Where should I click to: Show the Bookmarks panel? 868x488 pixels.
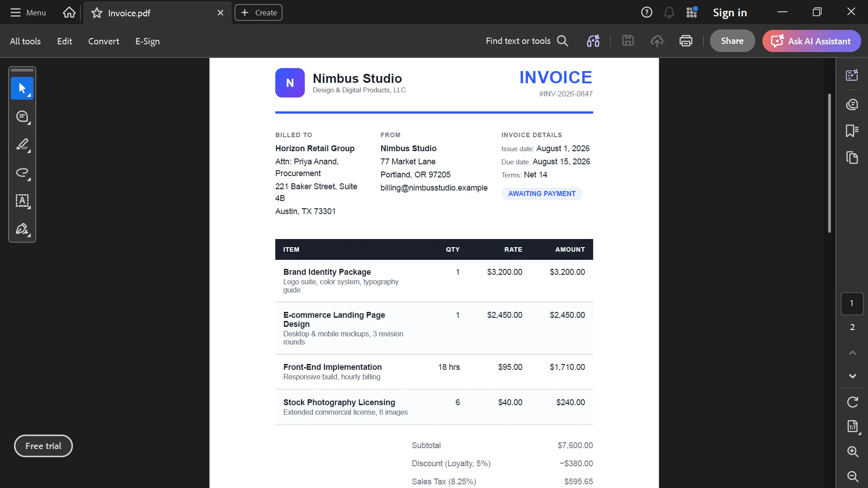pyautogui.click(x=852, y=131)
